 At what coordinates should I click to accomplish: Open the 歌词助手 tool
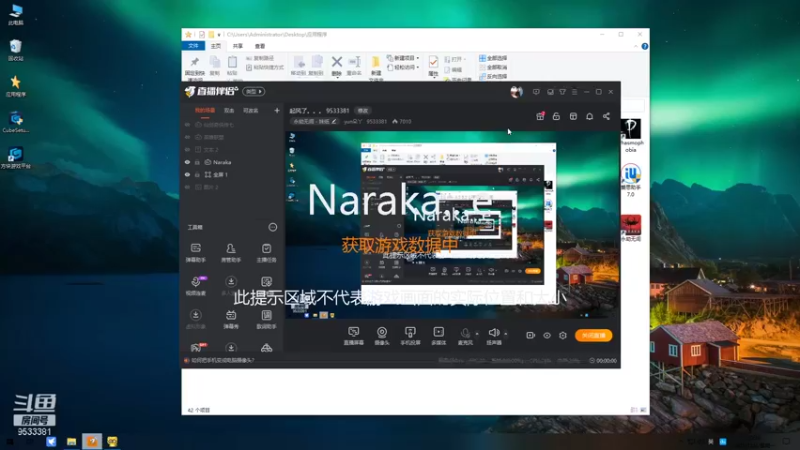pos(266,319)
